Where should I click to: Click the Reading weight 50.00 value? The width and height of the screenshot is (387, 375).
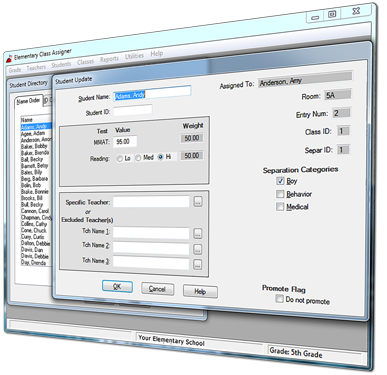(192, 155)
